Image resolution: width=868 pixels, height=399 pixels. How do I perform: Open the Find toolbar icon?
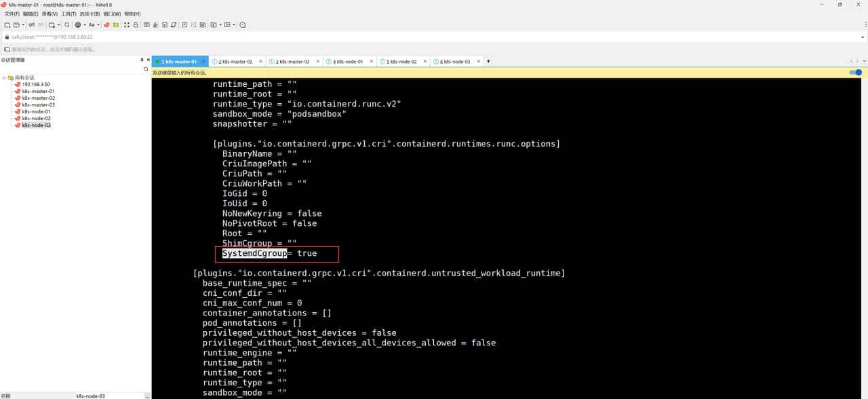[x=68, y=25]
